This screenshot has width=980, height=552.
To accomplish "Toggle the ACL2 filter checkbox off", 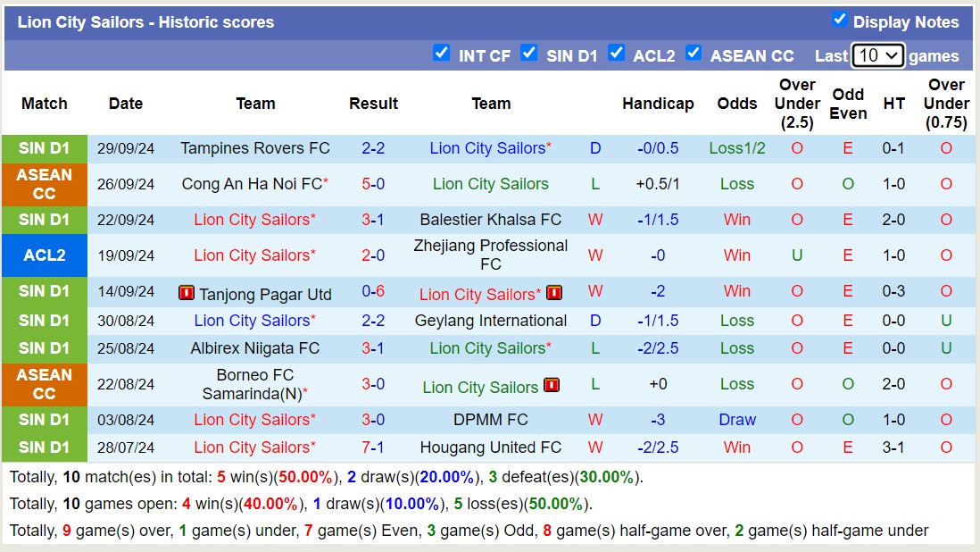I will pyautogui.click(x=617, y=54).
